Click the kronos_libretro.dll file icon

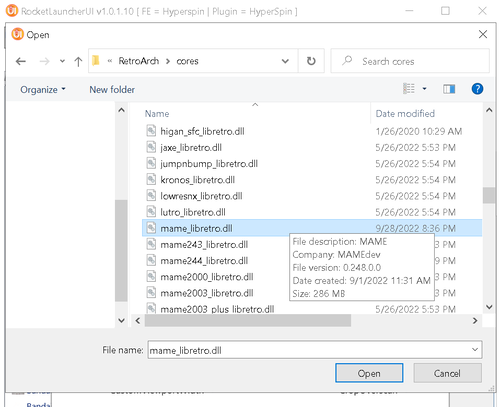tap(151, 180)
